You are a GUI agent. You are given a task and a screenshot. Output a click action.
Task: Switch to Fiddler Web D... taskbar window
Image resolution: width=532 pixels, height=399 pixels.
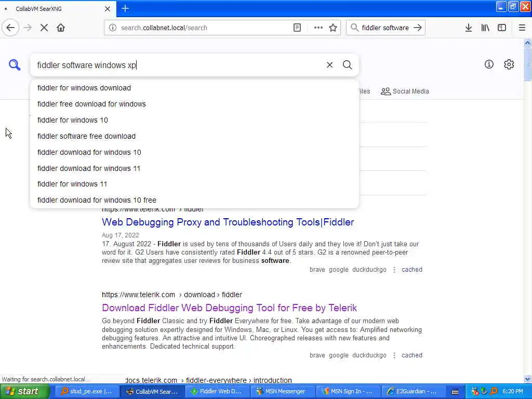point(217,392)
